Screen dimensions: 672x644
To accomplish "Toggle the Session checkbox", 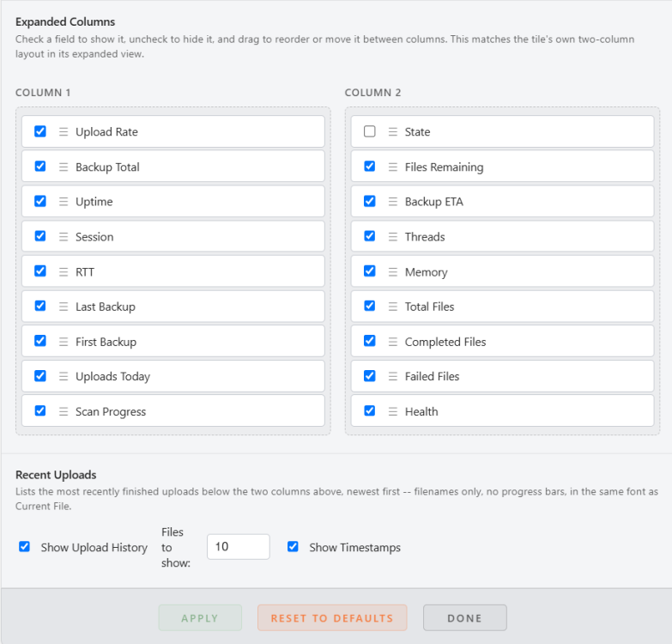I will pos(40,236).
